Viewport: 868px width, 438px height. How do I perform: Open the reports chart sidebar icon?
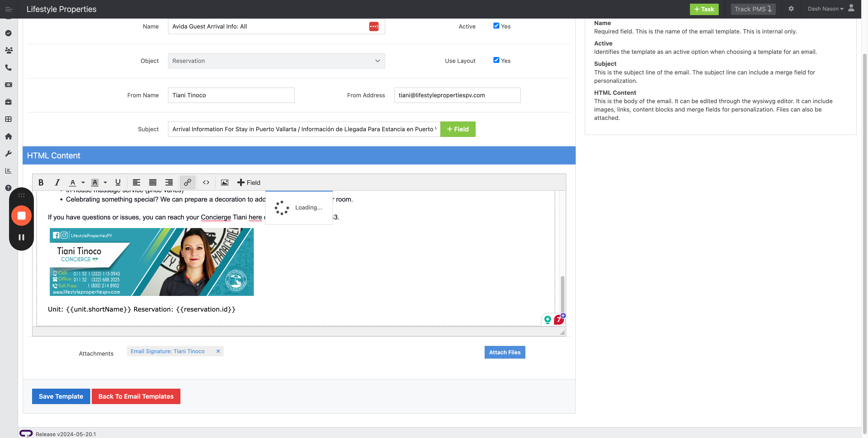click(x=8, y=171)
